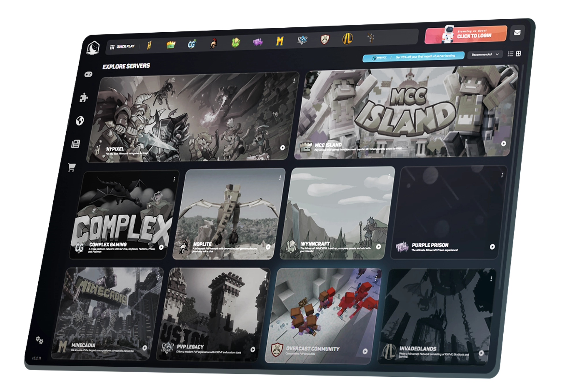Play the Minecadia server
Viewport: 561px width, 392px height.
145,348
